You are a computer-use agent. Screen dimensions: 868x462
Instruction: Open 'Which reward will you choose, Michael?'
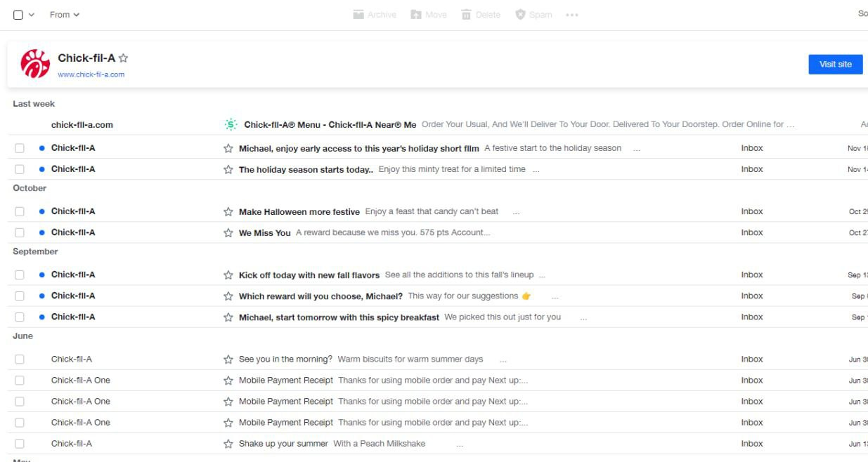click(x=321, y=296)
